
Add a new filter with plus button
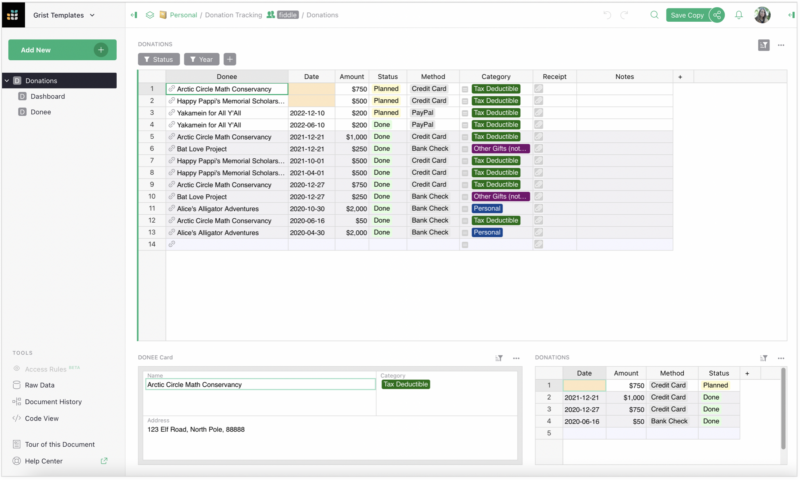[230, 60]
